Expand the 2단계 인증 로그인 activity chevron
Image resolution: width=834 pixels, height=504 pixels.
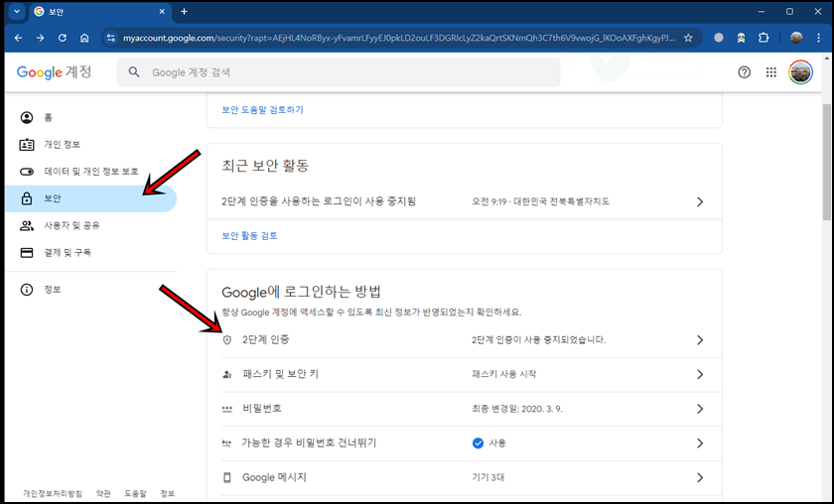coord(700,201)
